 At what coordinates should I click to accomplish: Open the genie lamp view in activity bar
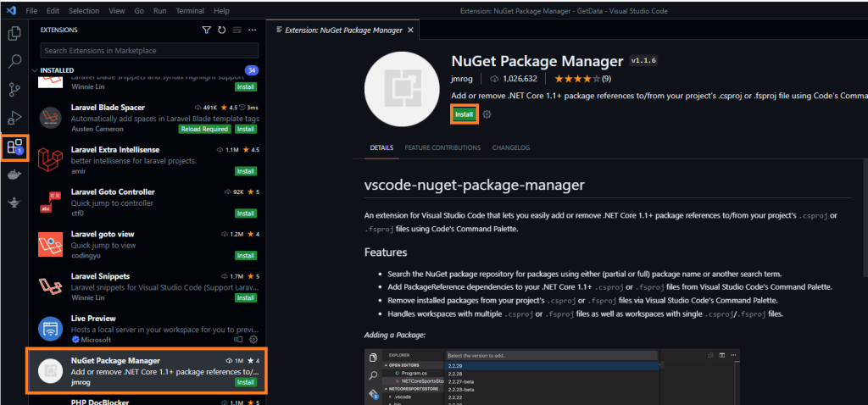(x=15, y=203)
